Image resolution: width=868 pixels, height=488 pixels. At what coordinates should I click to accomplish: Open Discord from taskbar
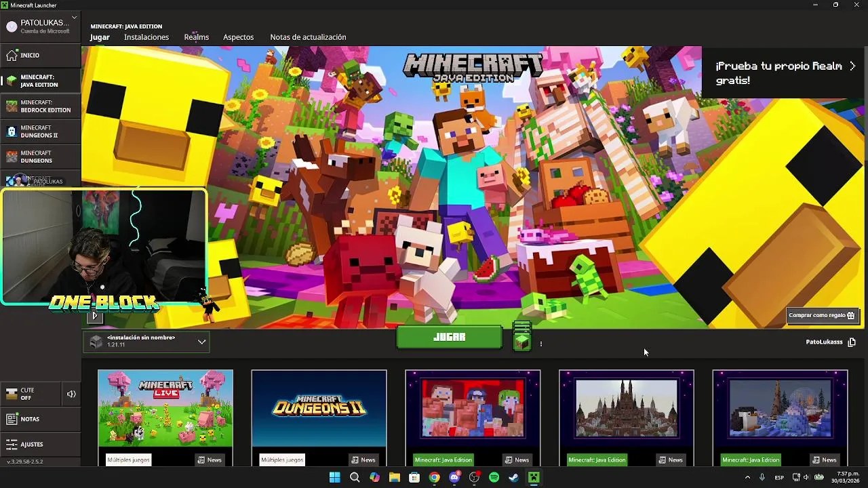(x=454, y=478)
